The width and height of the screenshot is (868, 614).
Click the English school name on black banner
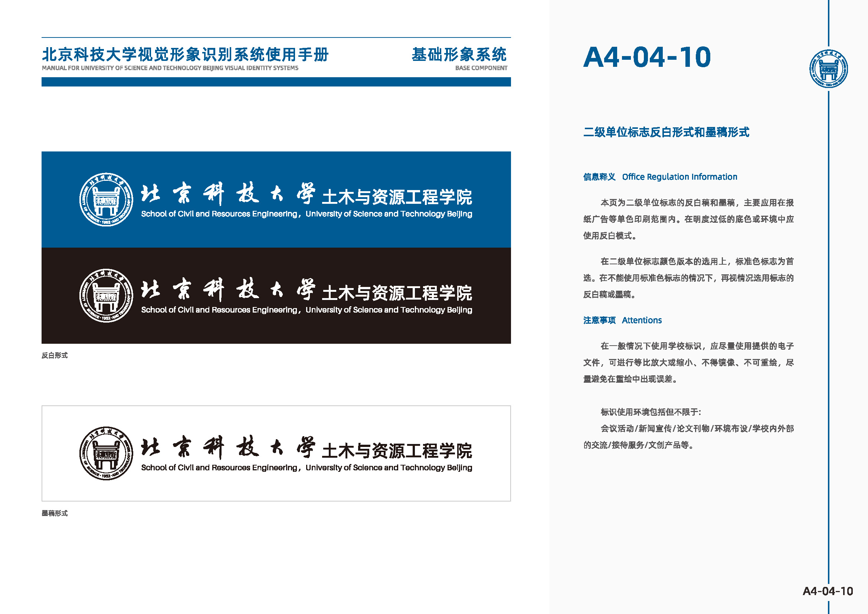307,310
